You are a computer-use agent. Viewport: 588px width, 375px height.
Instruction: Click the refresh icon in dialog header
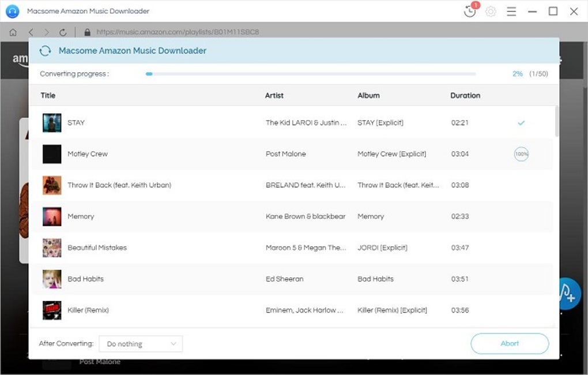coord(45,51)
